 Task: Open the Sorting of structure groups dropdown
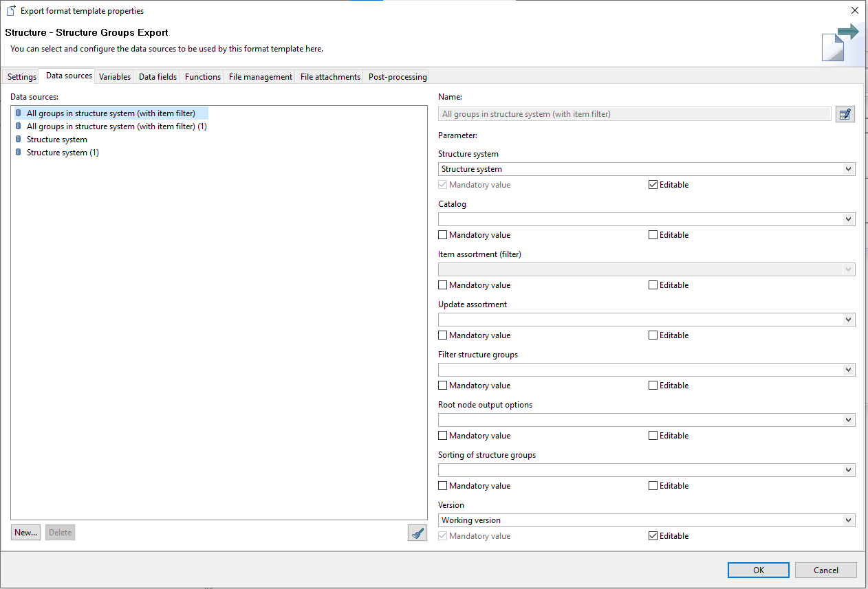tap(647, 470)
